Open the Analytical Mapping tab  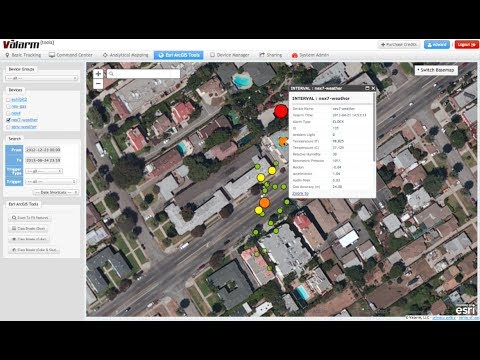[125, 55]
